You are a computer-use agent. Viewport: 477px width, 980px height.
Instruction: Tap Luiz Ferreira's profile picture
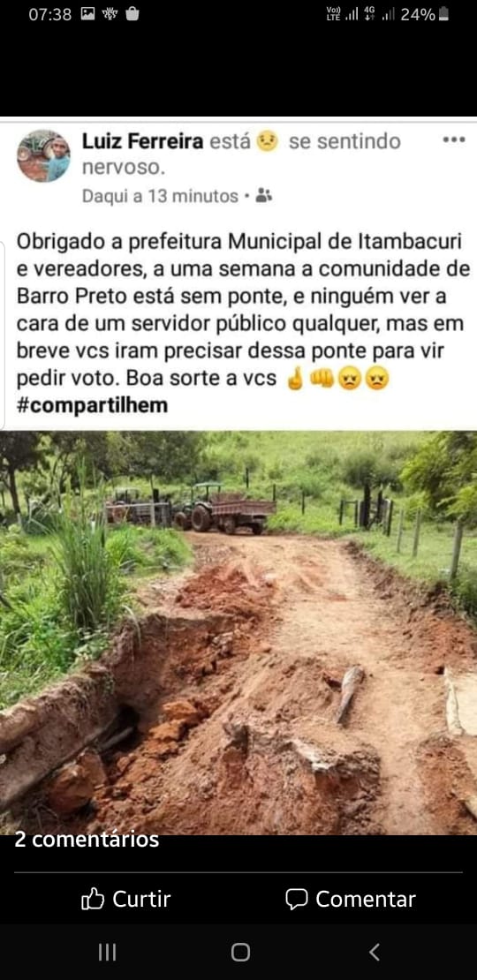pyautogui.click(x=44, y=155)
